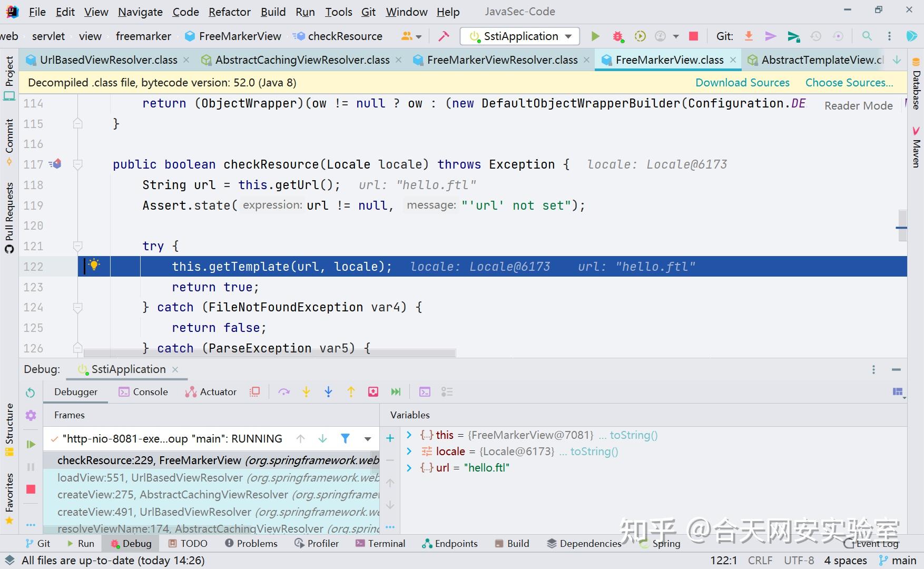Viewport: 924px width, 569px height.
Task: Click the Download Sources link
Action: (742, 83)
